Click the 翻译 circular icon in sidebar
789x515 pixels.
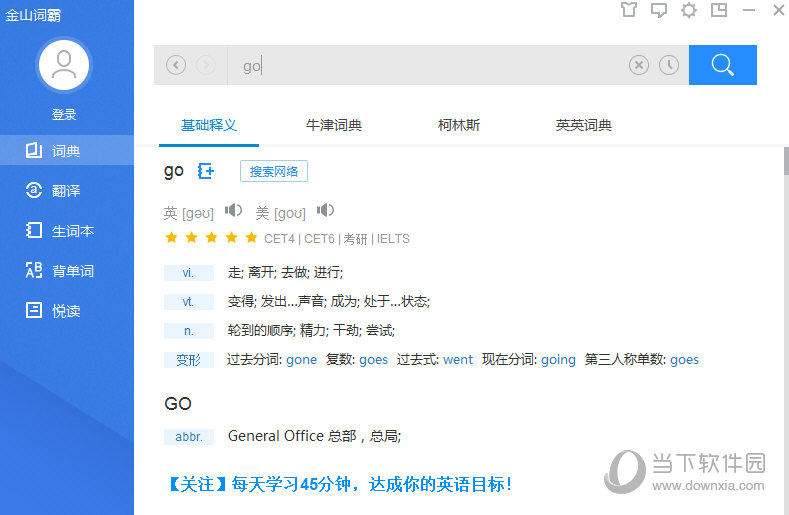click(34, 190)
